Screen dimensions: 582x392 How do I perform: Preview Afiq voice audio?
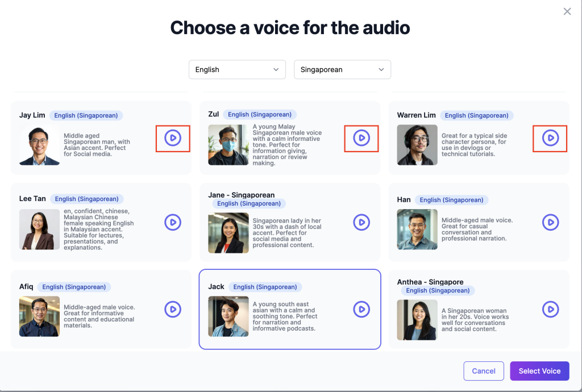[173, 309]
